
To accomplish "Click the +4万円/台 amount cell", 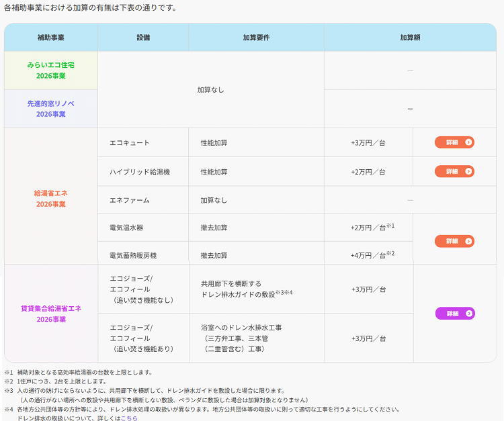I will click(x=369, y=255).
